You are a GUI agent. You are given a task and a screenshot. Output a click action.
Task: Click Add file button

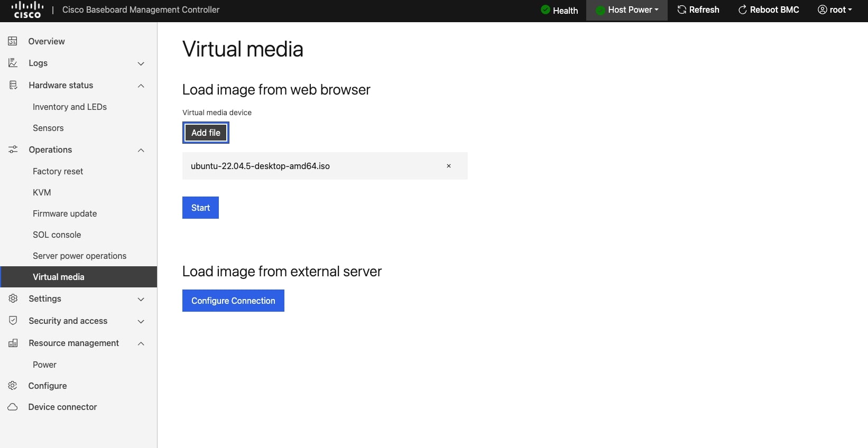206,133
